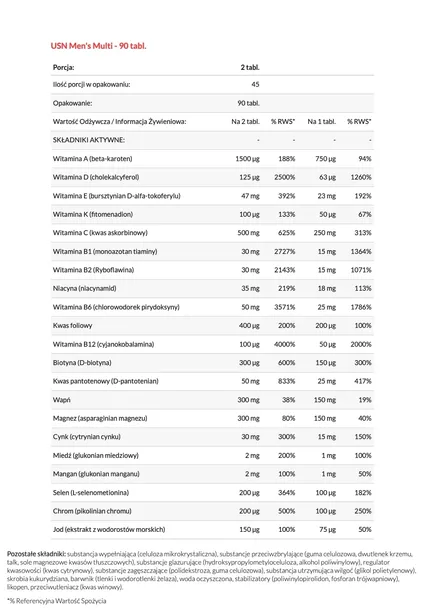Click the Biotyna (D-biotyna) label
This screenshot has height=610, width=425.
click(82, 363)
